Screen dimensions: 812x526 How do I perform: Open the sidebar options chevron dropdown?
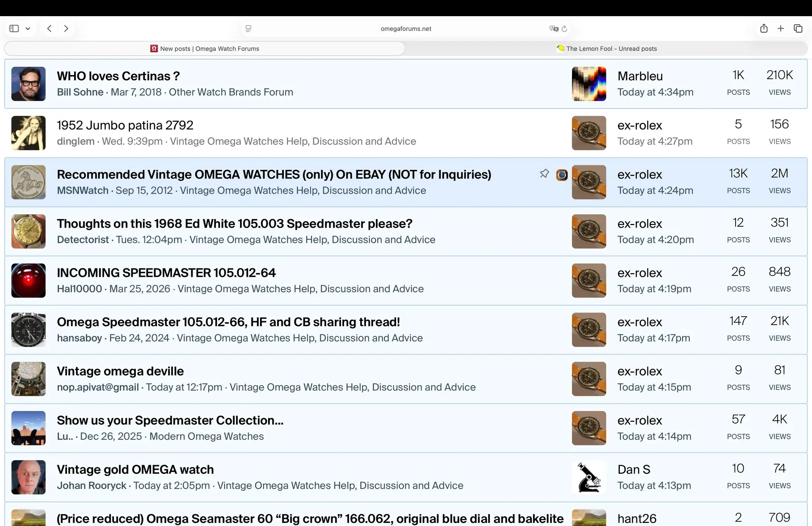tap(28, 28)
